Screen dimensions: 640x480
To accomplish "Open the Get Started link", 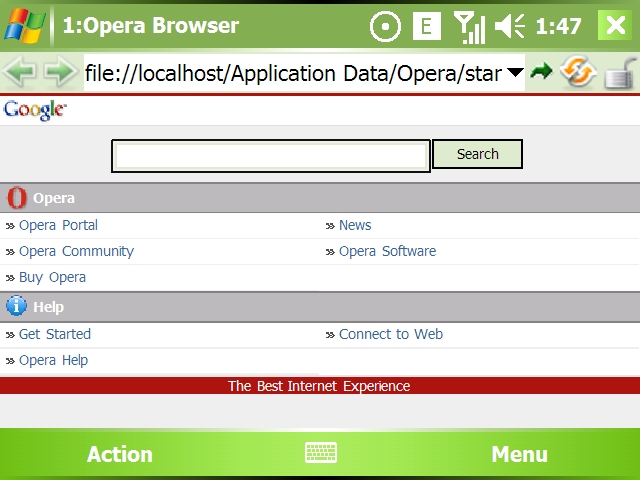I will [55, 334].
